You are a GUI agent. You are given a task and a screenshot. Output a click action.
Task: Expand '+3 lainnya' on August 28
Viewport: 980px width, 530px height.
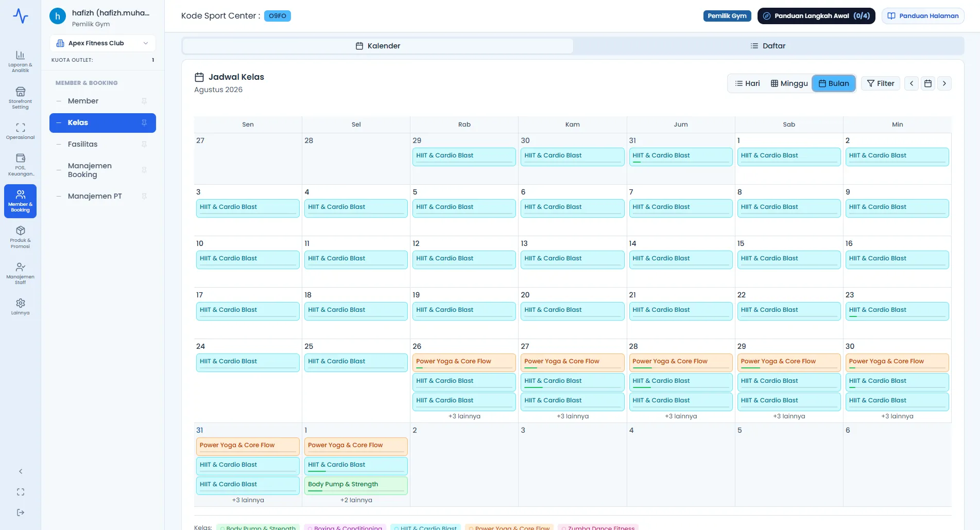681,416
